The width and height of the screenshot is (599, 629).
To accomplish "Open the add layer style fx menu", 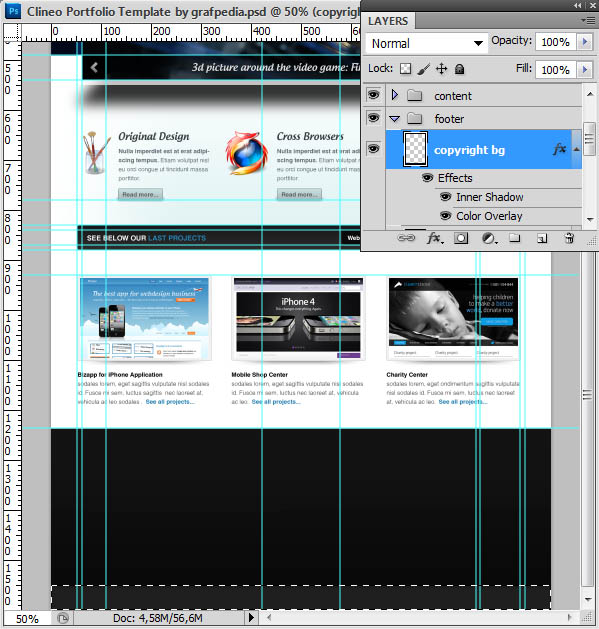I will click(x=435, y=238).
